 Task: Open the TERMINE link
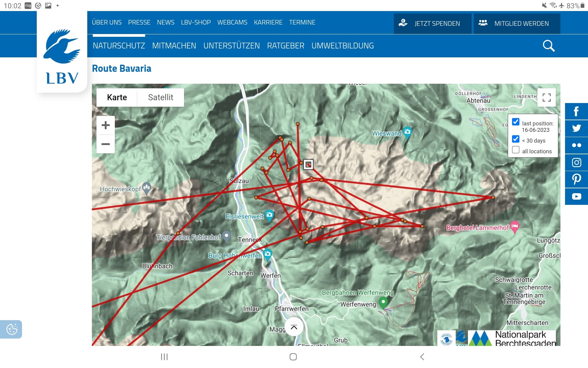[x=302, y=22]
